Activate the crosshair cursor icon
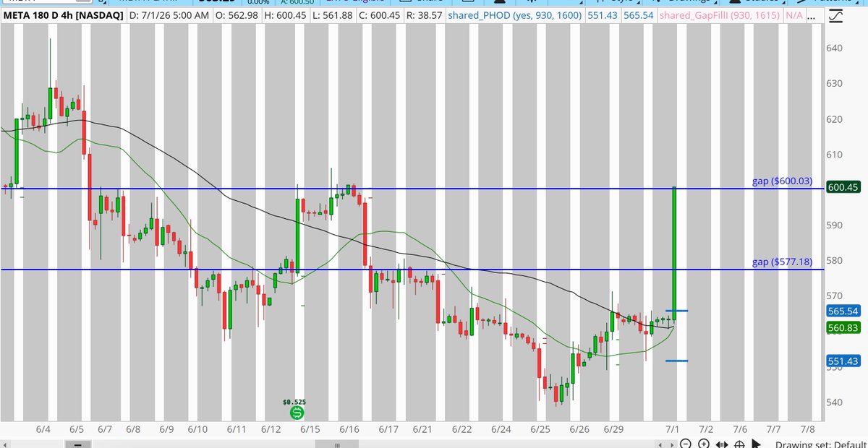This screenshot has width=868, height=448. 740,444
